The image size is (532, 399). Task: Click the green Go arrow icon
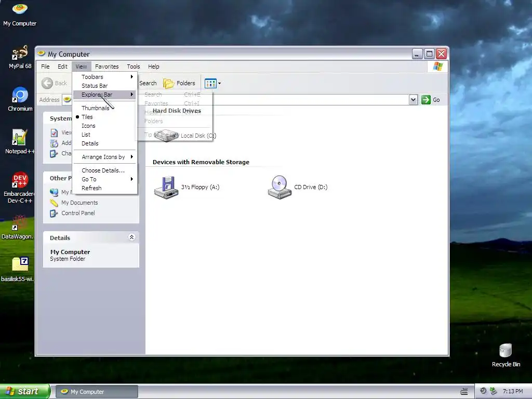tap(425, 100)
